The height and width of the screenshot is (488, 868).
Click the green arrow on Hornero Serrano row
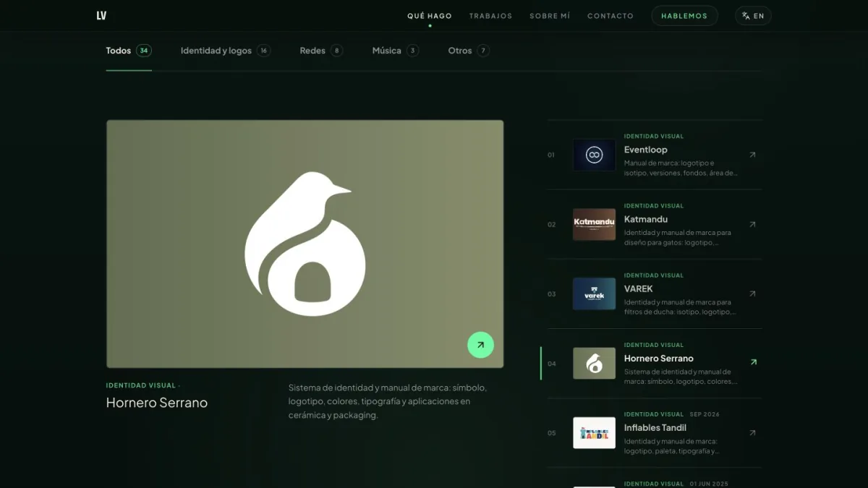(753, 362)
